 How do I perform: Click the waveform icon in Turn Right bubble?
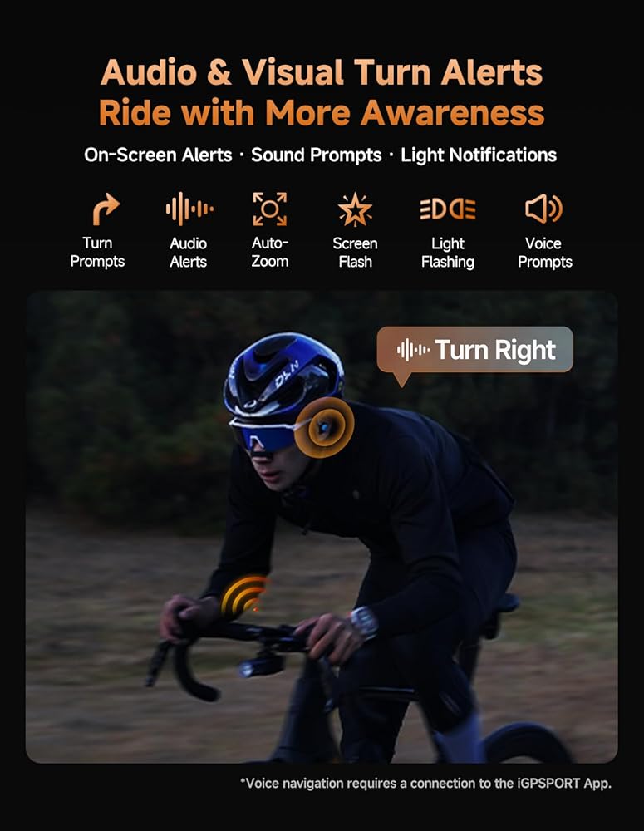(413, 350)
